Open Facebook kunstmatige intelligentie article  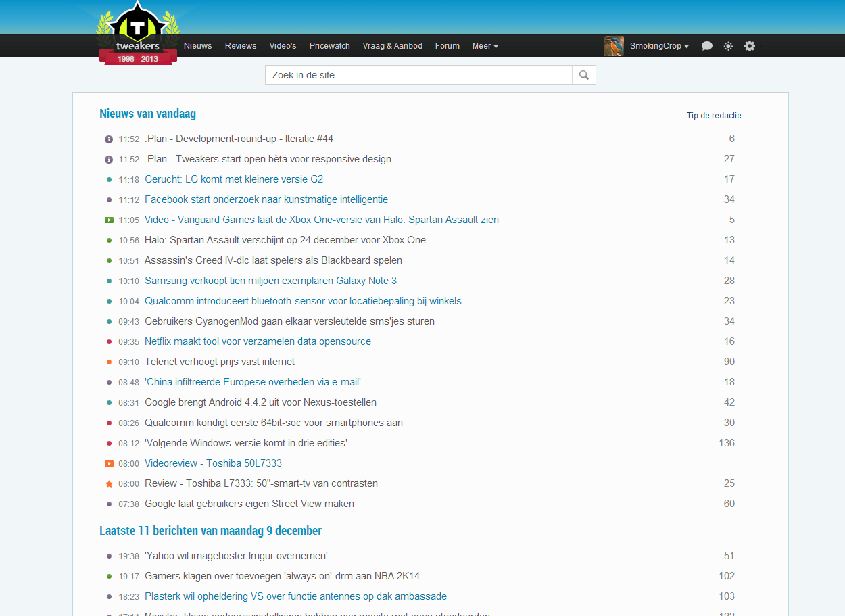point(266,199)
